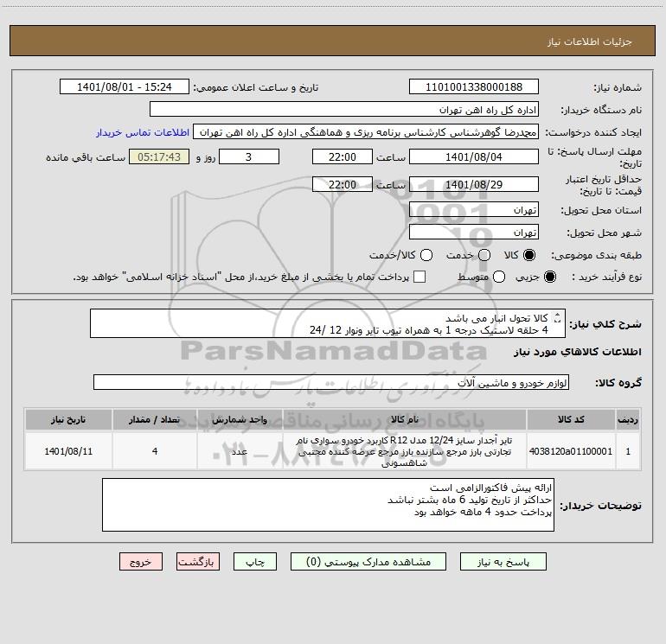Click the announcement date field 1401/08/01 - 15:24
This screenshot has height=644, width=666.
(x=125, y=86)
